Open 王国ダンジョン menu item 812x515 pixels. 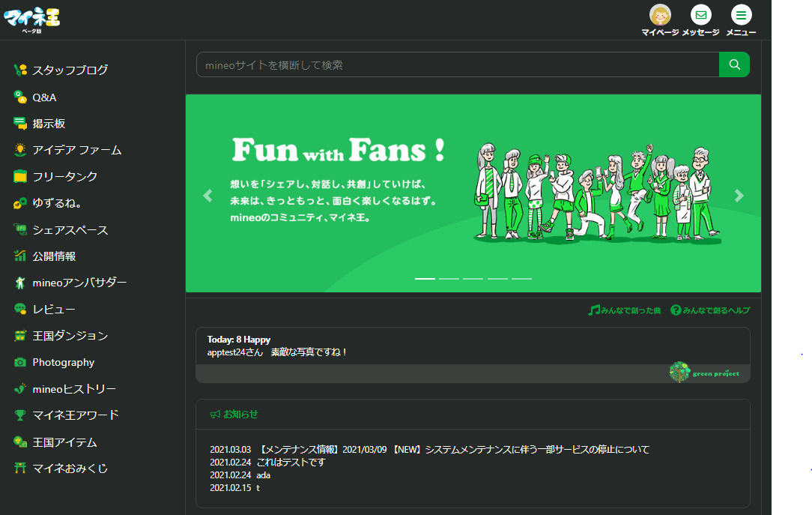point(70,336)
